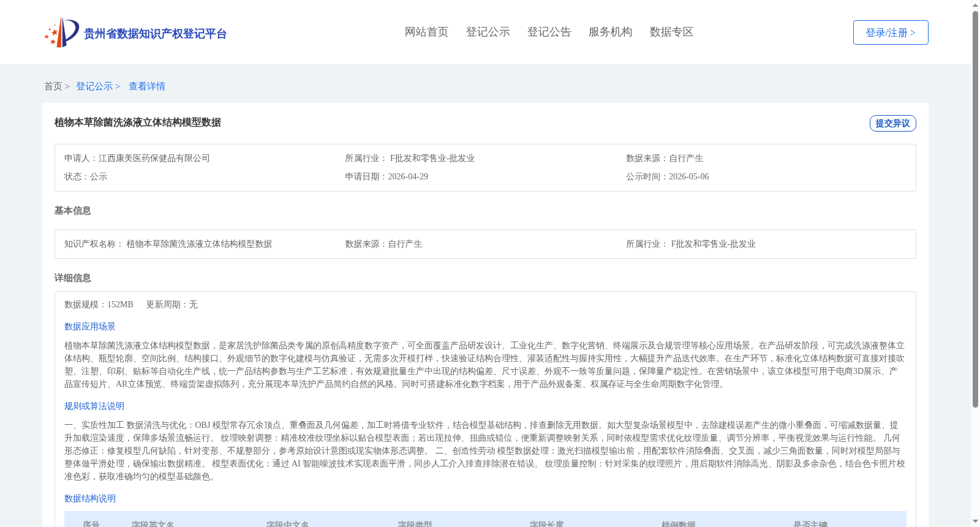Open 贵州省数据知识产权登记平台 site title
Viewport: 980px width, 527px height.
coord(155,34)
